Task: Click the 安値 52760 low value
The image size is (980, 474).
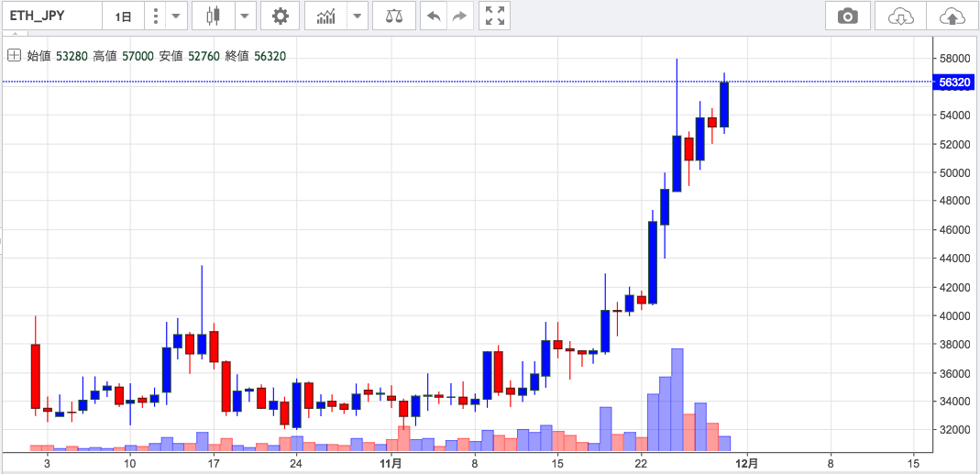Action: pyautogui.click(x=190, y=56)
